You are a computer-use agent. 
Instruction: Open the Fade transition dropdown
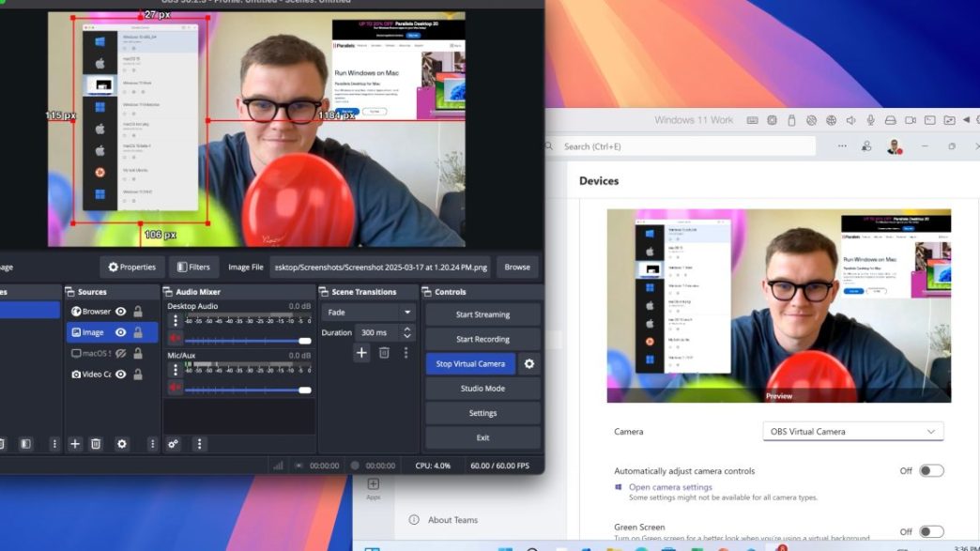click(369, 313)
